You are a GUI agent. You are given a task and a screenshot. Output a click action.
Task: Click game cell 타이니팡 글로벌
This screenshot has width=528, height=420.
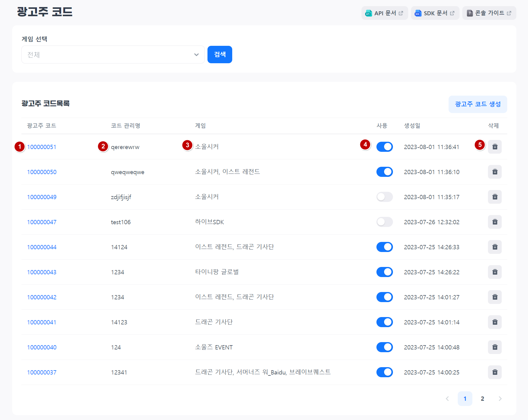coord(217,272)
